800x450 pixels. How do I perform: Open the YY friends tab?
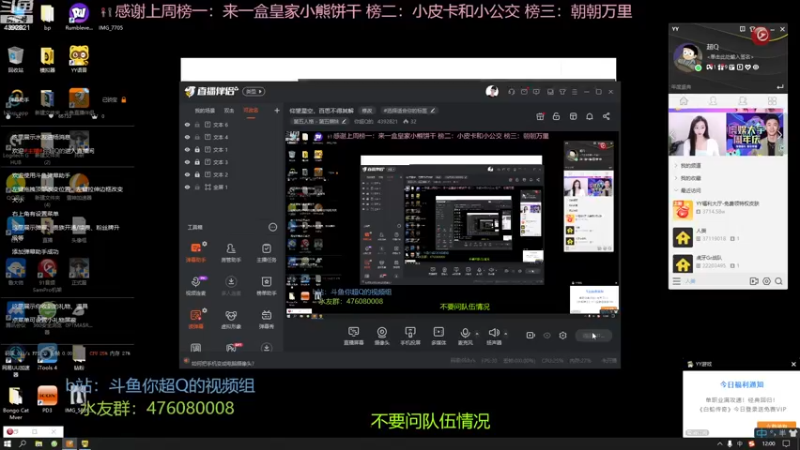click(x=742, y=101)
